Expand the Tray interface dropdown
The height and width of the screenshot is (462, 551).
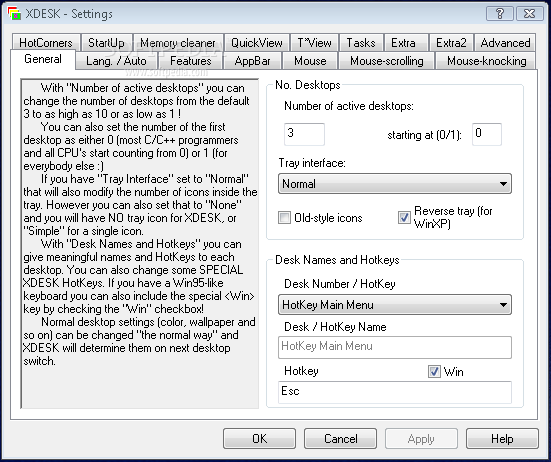pos(395,183)
